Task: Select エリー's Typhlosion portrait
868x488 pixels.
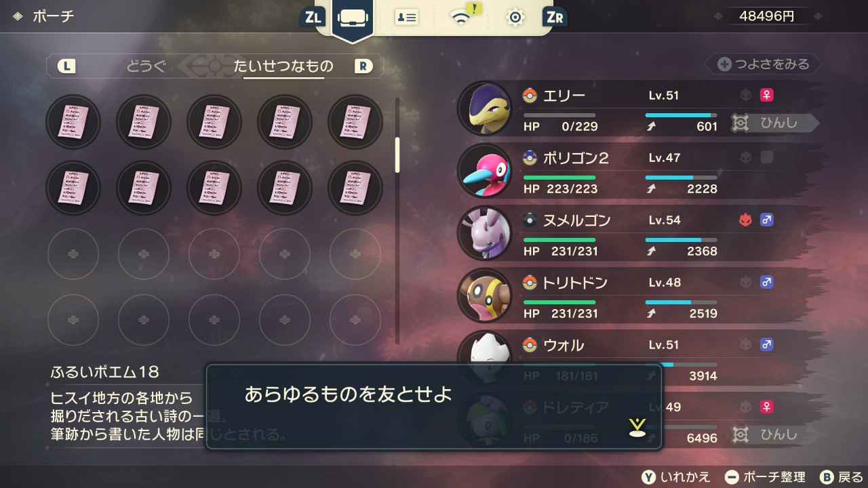Action: coord(484,108)
